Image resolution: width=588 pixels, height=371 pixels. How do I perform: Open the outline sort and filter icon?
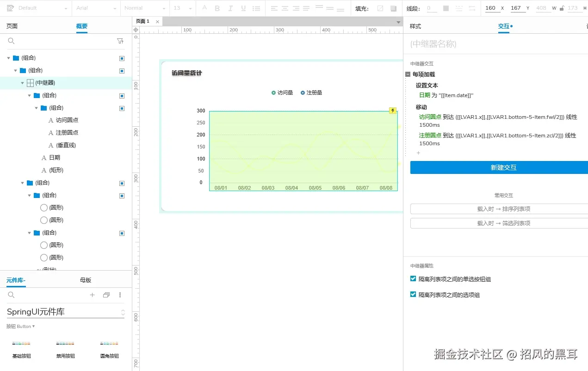click(x=120, y=41)
